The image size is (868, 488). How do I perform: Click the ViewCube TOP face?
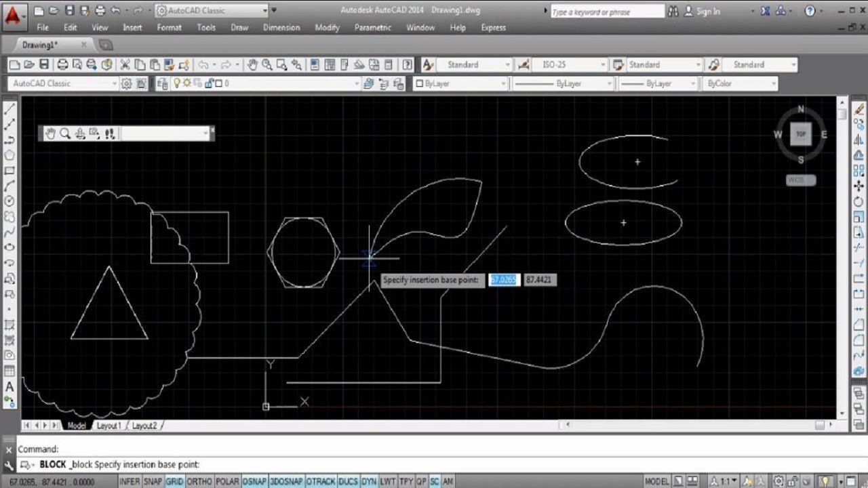tap(801, 134)
